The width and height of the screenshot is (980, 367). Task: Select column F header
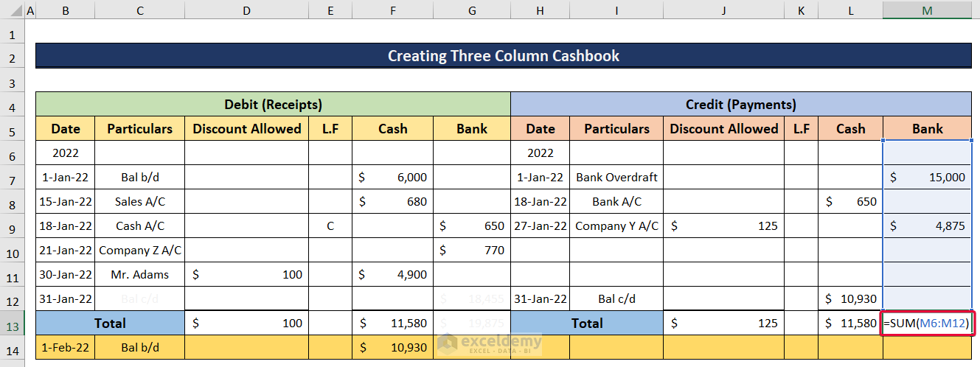(392, 11)
